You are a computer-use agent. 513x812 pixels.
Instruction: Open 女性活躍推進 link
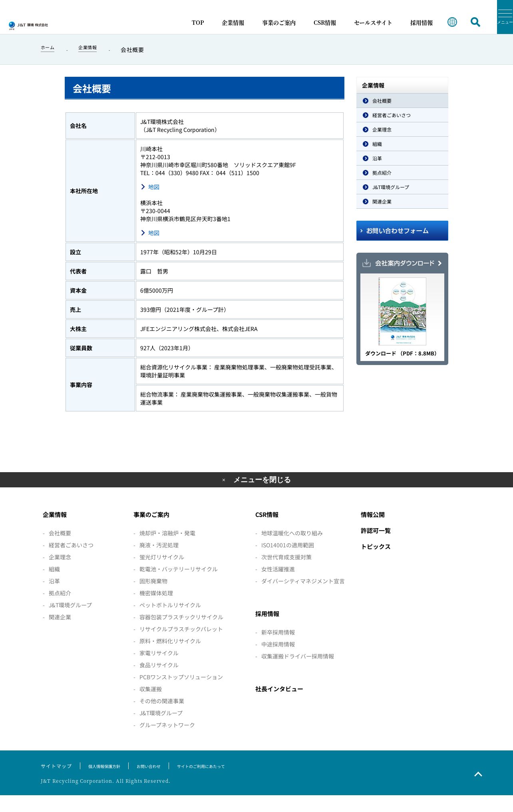tap(278, 569)
